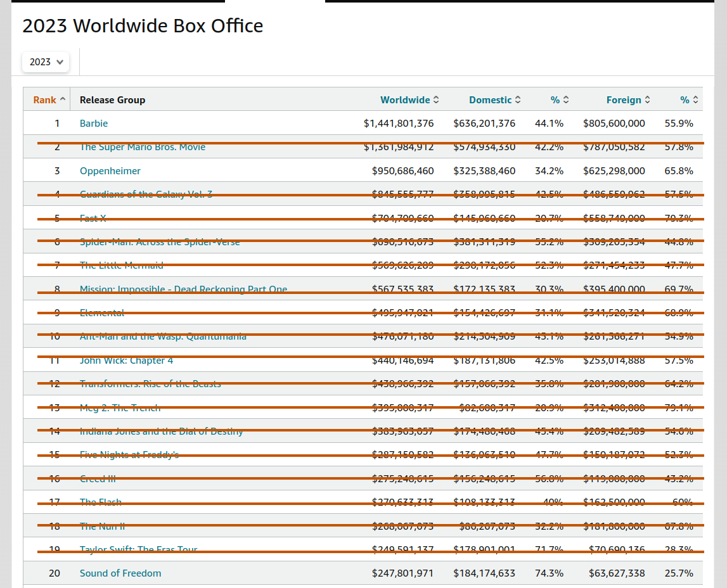The width and height of the screenshot is (727, 588).
Task: Click Oppenheimer foreign share 65.8%
Action: pos(679,171)
